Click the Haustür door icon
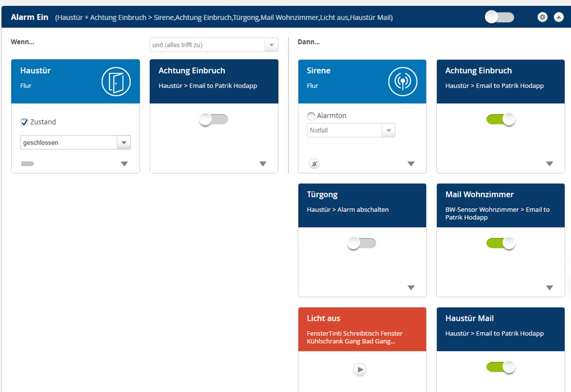Image resolution: width=571 pixels, height=392 pixels. [116, 81]
